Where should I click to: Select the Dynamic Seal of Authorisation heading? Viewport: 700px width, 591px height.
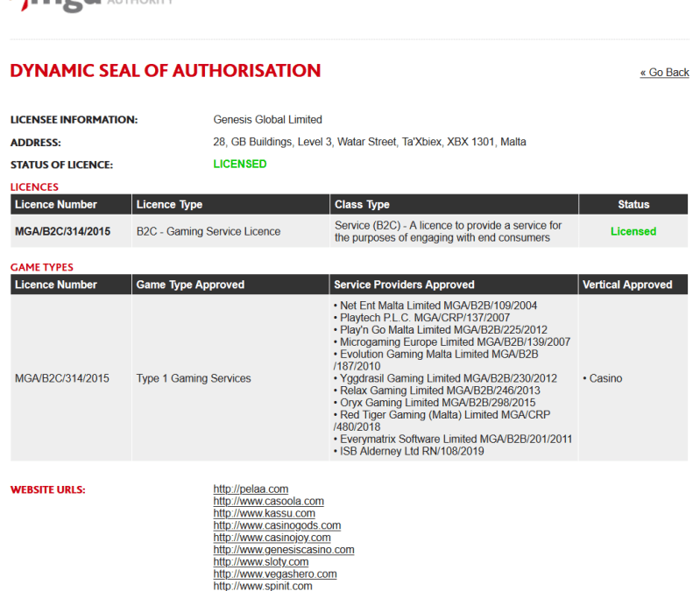[x=166, y=70]
